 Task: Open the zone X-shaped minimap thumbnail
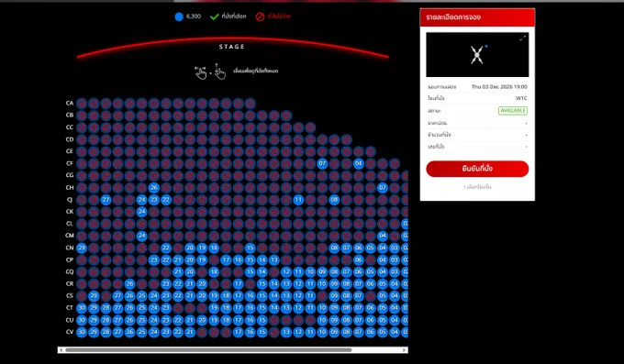point(477,54)
